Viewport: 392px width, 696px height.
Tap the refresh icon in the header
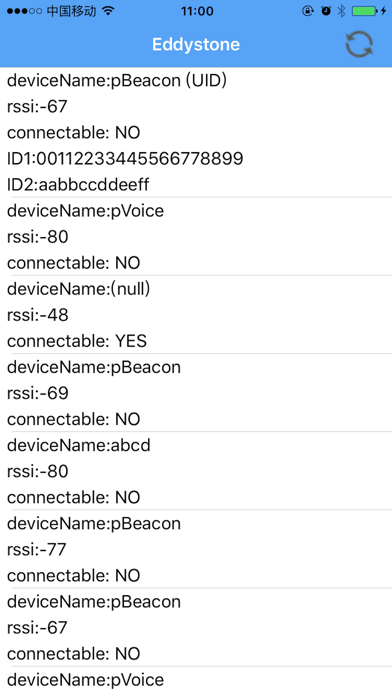359,44
